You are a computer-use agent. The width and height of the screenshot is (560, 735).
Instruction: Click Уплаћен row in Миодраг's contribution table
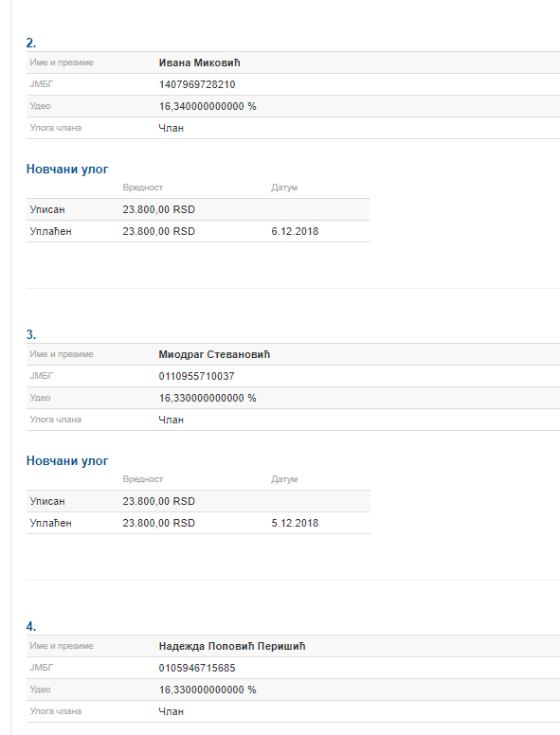[x=198, y=523]
